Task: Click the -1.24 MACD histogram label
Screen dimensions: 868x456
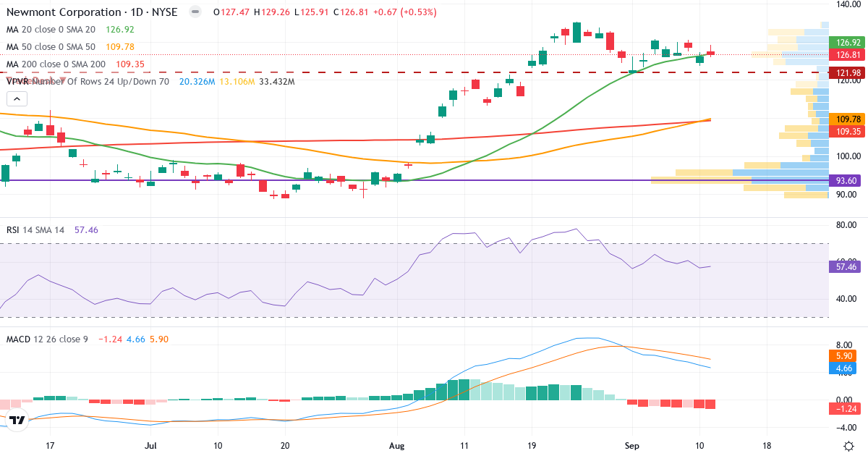Action: tap(846, 409)
